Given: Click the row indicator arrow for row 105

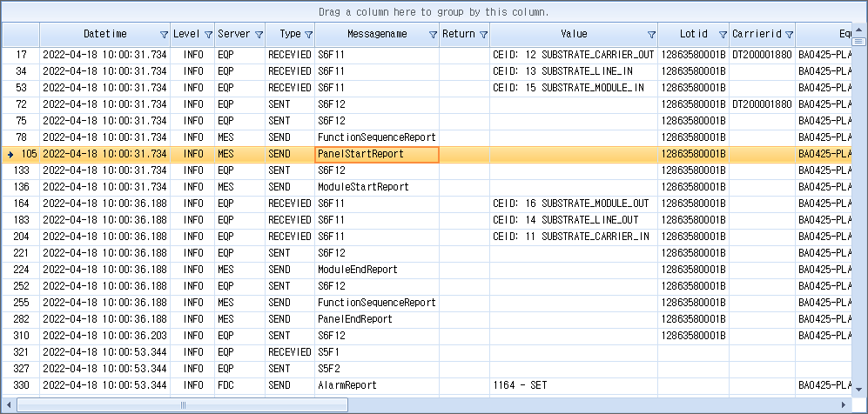Looking at the screenshot, I should 10,154.
